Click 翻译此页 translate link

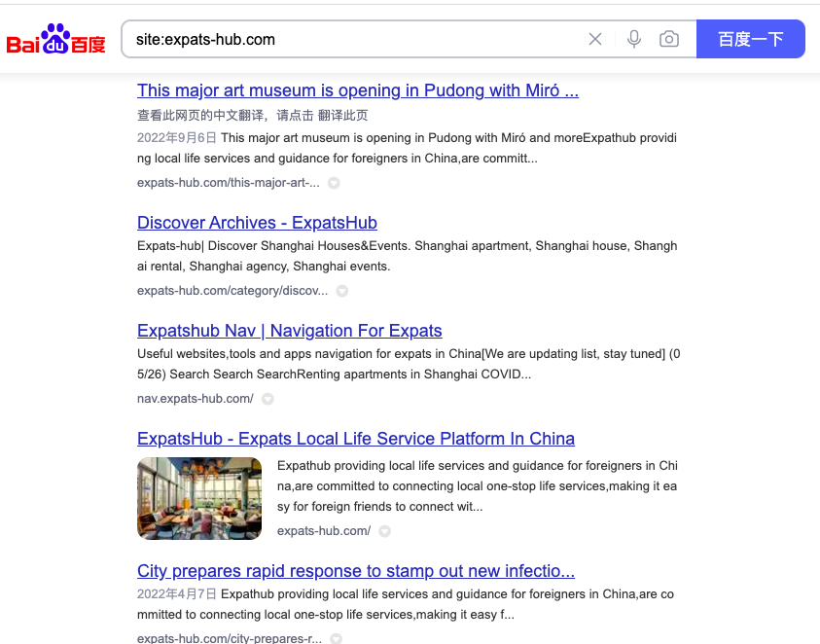tap(342, 115)
